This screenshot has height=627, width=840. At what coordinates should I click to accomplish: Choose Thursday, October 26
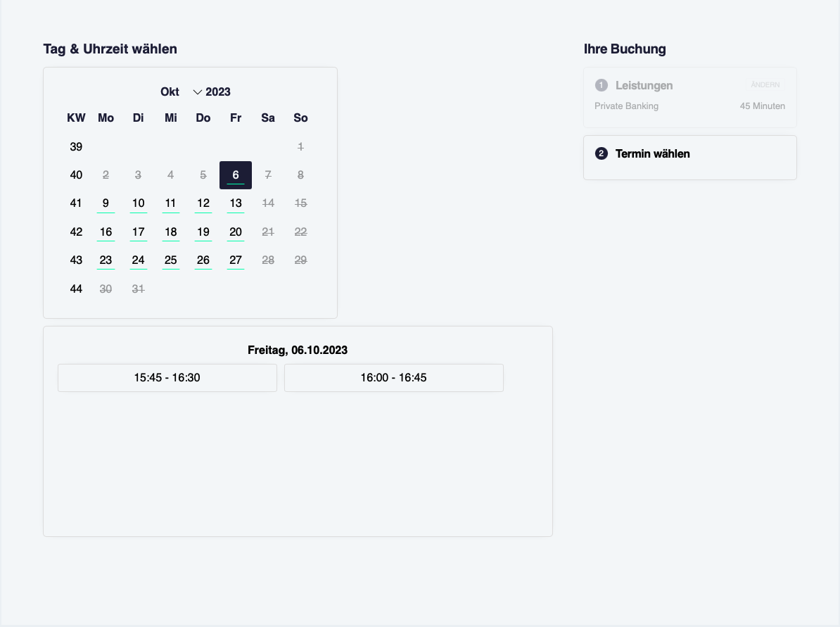tap(203, 260)
